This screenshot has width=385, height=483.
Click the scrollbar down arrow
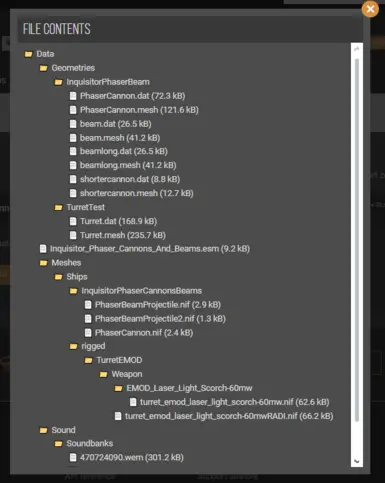click(x=357, y=462)
